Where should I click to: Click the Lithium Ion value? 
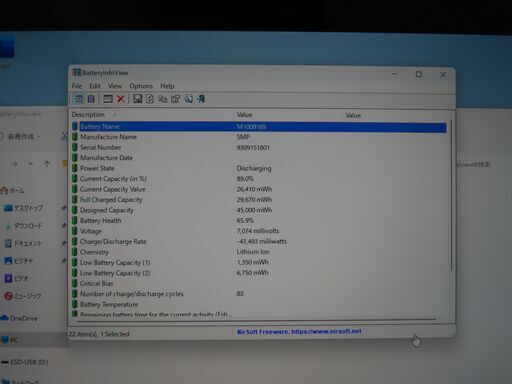tap(253, 252)
